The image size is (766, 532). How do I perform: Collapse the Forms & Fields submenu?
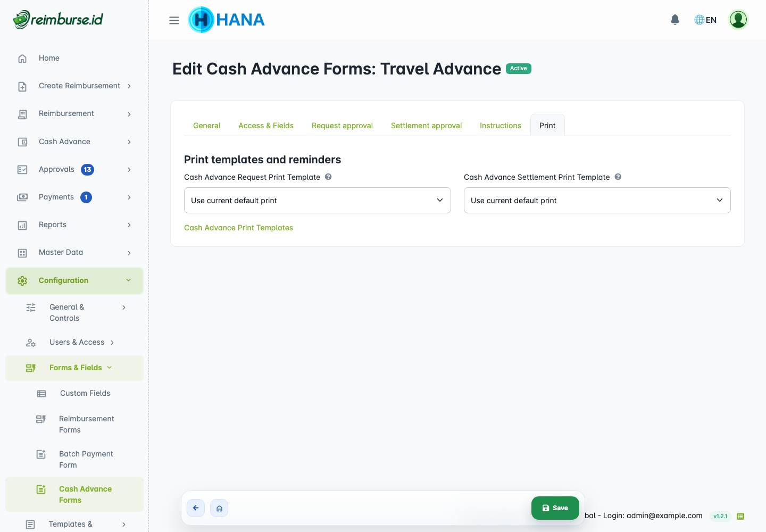point(110,368)
